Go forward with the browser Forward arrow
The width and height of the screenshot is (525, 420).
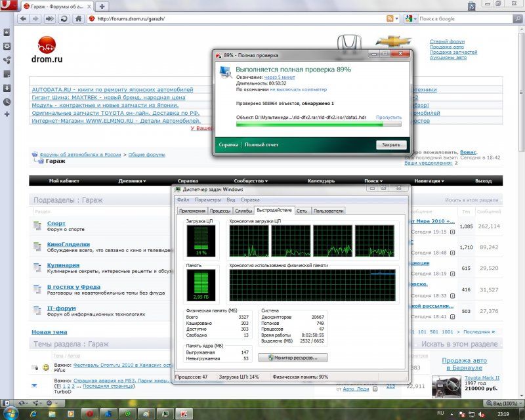coord(35,19)
